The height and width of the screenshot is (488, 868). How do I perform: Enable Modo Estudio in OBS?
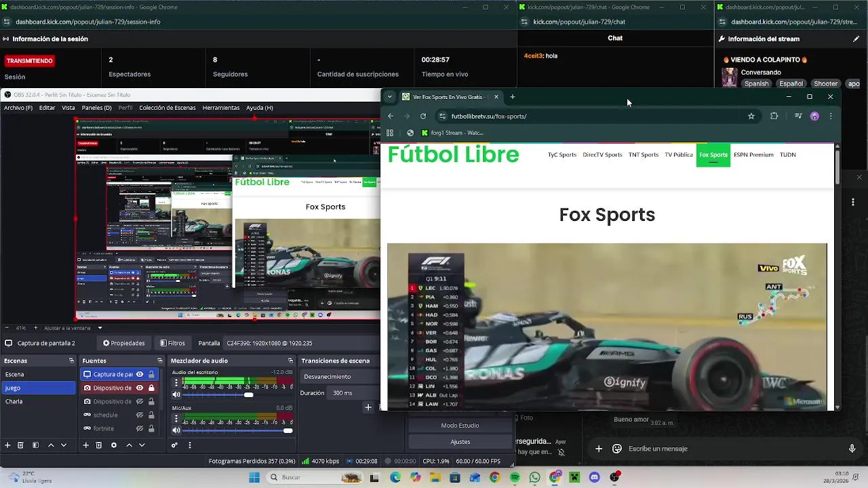pos(460,426)
